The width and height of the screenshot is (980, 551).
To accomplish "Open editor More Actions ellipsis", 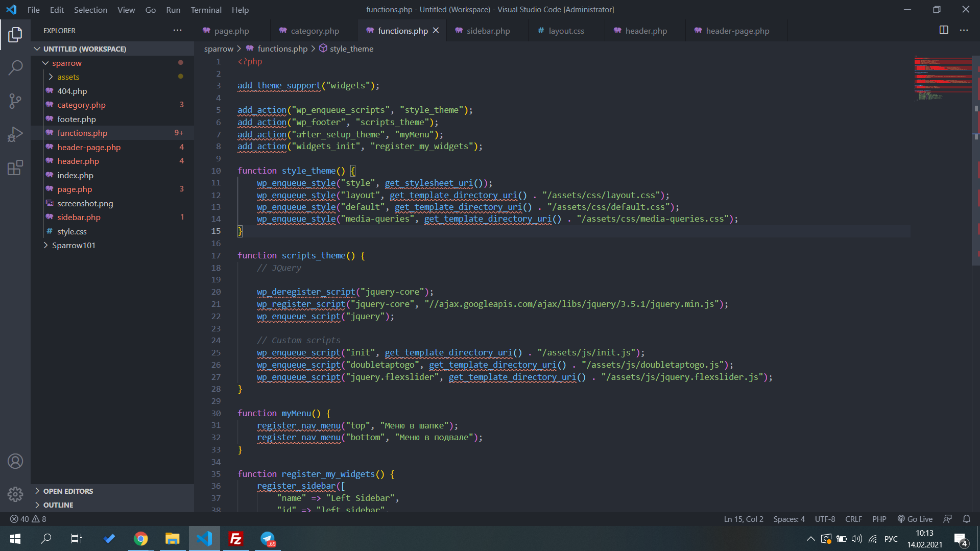I will (964, 30).
